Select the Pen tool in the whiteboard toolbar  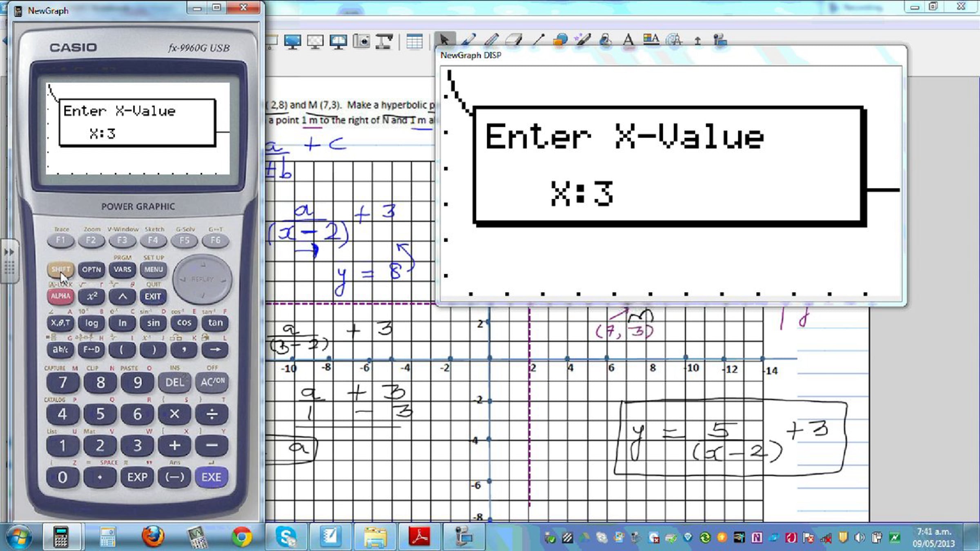(468, 40)
